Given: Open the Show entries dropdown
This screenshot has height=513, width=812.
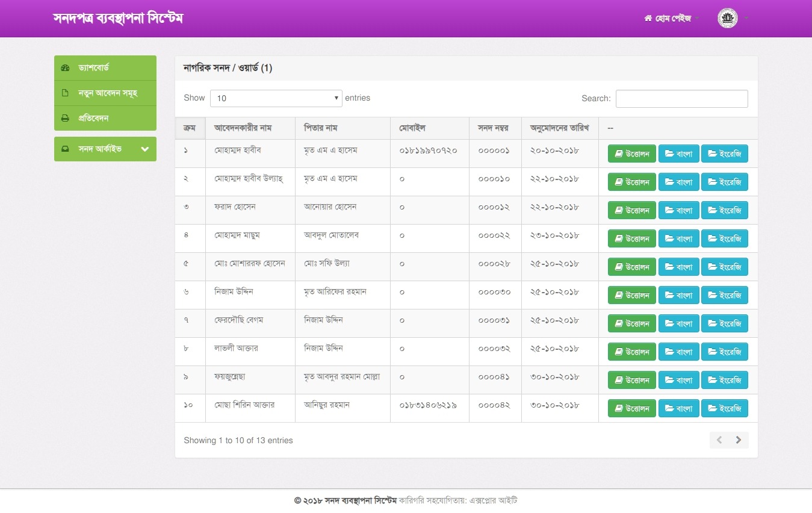Looking at the screenshot, I should [276, 98].
